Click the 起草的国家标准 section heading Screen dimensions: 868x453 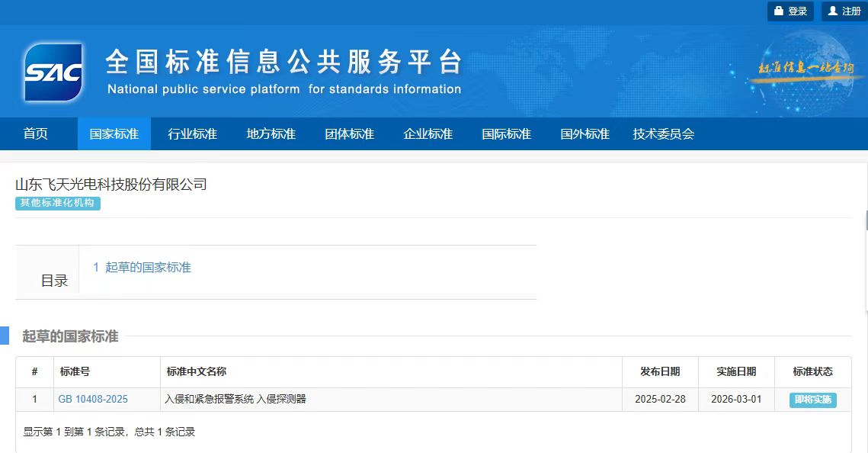(70, 336)
